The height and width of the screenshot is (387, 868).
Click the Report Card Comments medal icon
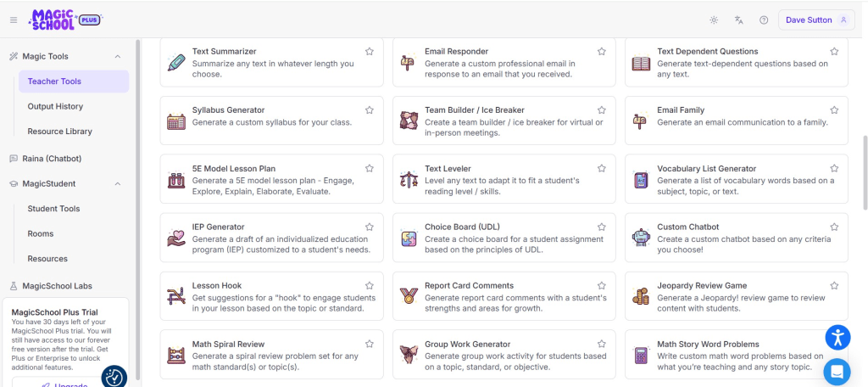click(409, 296)
